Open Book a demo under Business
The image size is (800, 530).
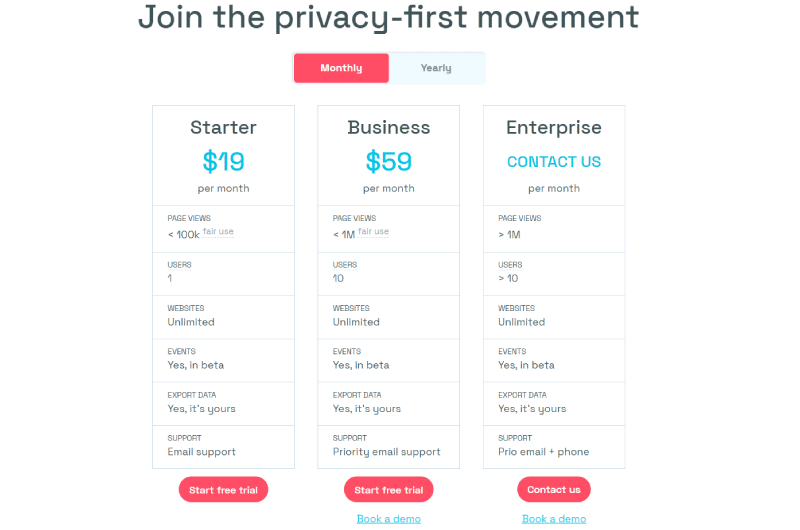[389, 519]
